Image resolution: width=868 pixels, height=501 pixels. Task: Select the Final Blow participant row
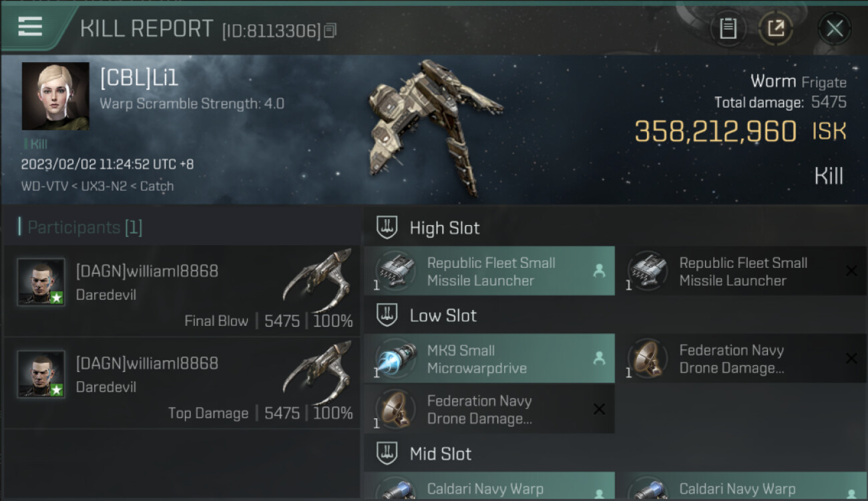182,291
